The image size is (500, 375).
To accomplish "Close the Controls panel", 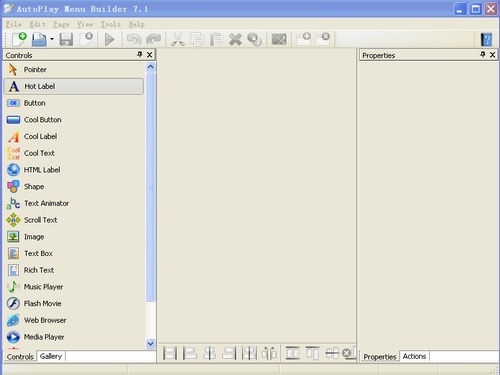I will click(150, 55).
